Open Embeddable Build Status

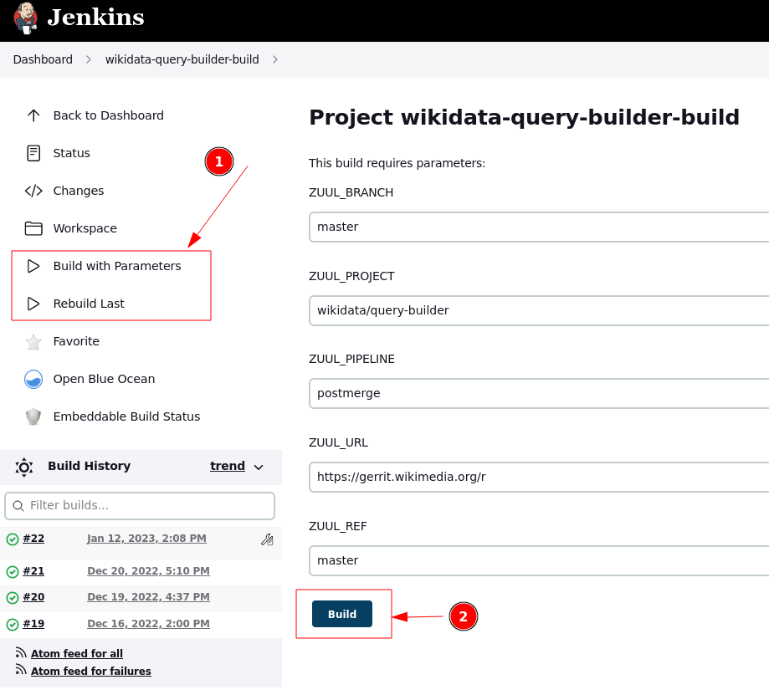[126, 416]
